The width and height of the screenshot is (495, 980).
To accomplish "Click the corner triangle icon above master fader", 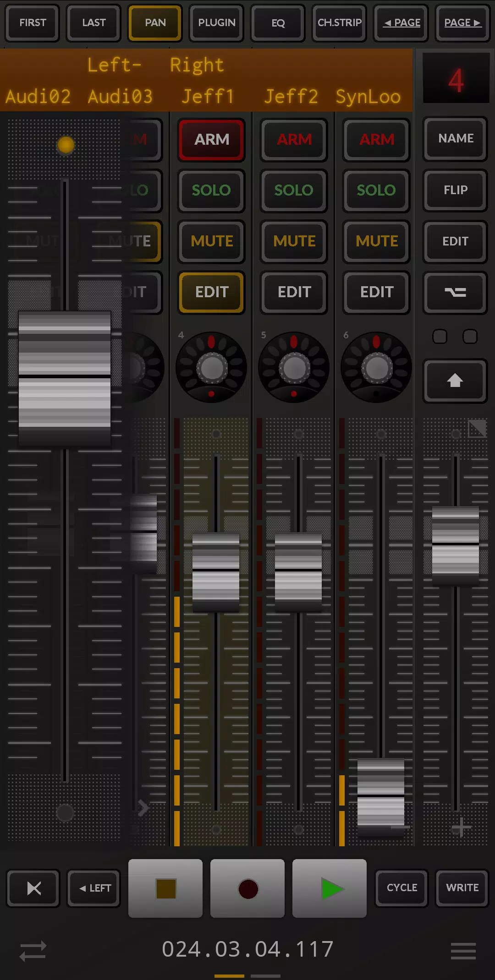I will point(477,429).
